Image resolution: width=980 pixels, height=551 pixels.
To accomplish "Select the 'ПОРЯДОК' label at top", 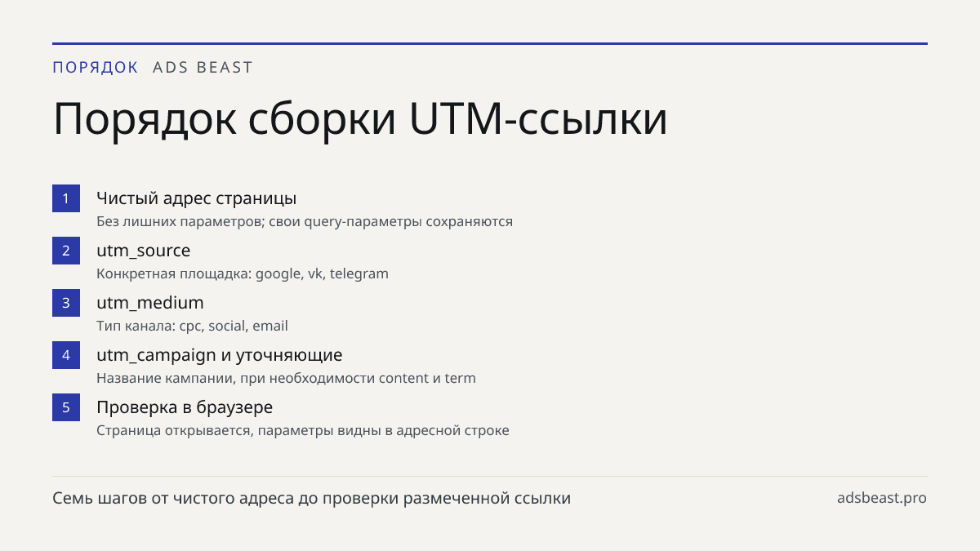I will coord(96,68).
